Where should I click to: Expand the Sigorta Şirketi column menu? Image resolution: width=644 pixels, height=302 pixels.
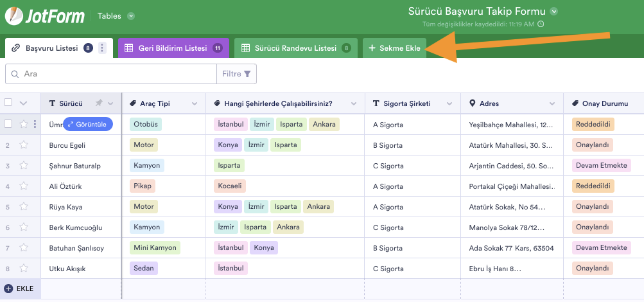449,103
